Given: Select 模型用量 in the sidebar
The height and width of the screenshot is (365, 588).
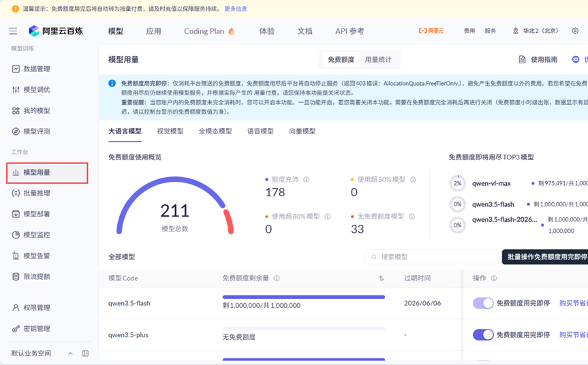Looking at the screenshot, I should pyautogui.click(x=47, y=173).
